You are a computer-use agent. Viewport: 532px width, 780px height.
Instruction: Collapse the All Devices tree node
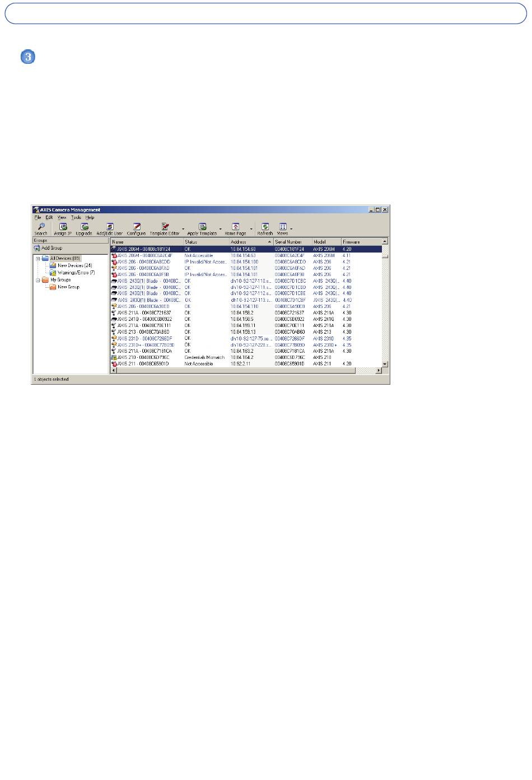[38, 259]
